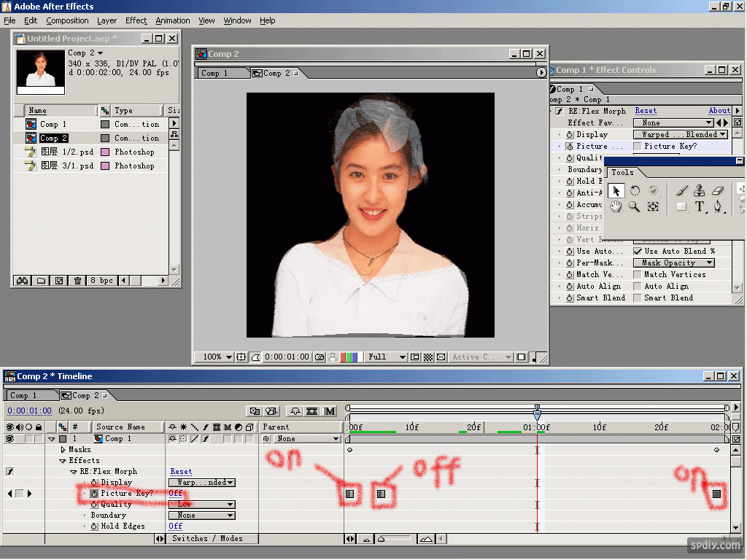This screenshot has width=747, height=560.
Task: Select the Zoom magnifier tool
Action: click(635, 207)
